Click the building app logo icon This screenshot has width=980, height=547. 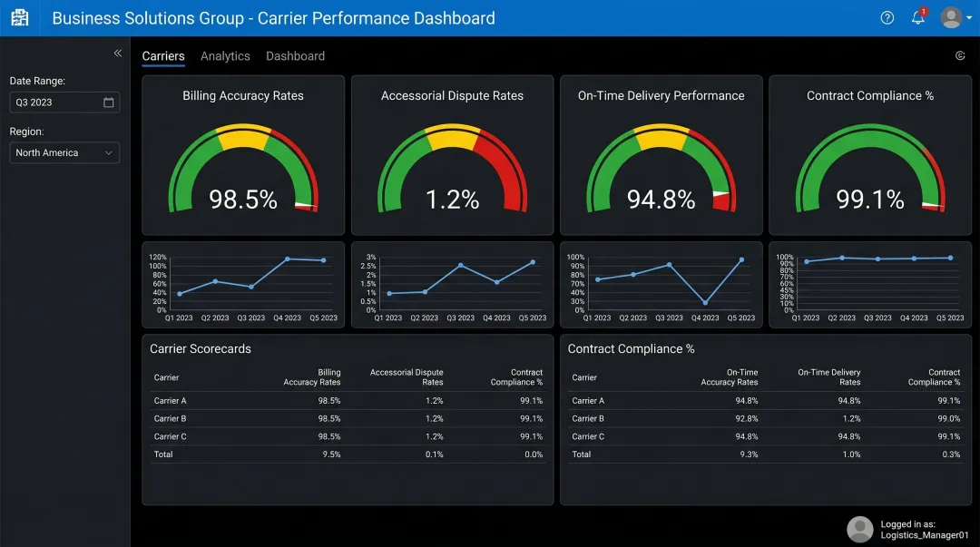click(x=20, y=17)
